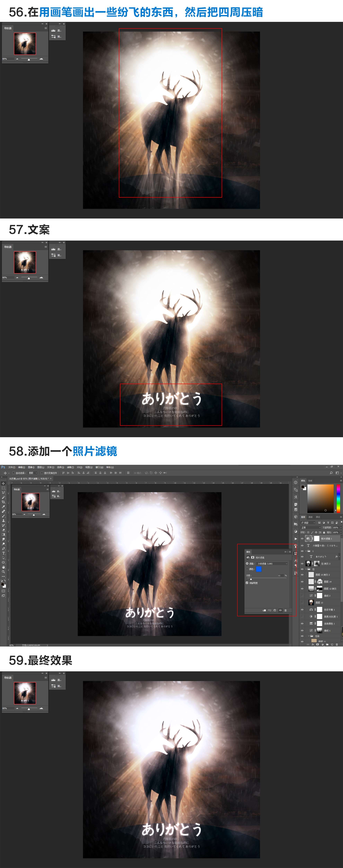
Task: Select the Crop tool
Action: pos(3,502)
